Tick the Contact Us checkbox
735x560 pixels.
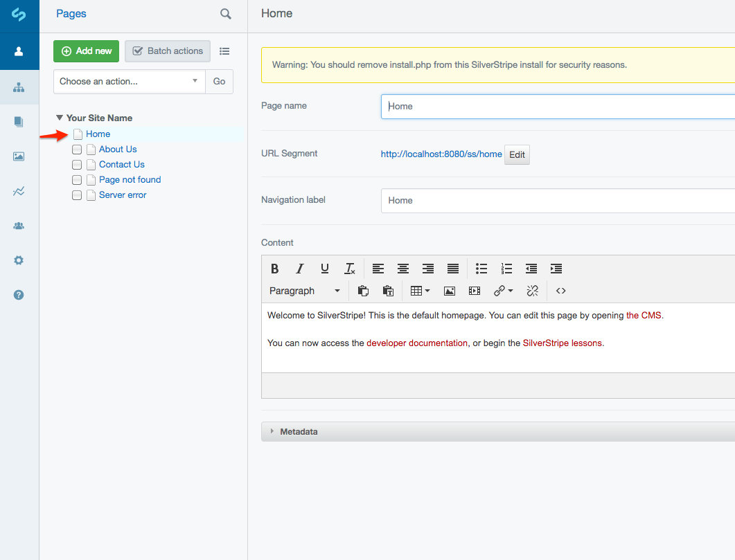[x=77, y=165]
